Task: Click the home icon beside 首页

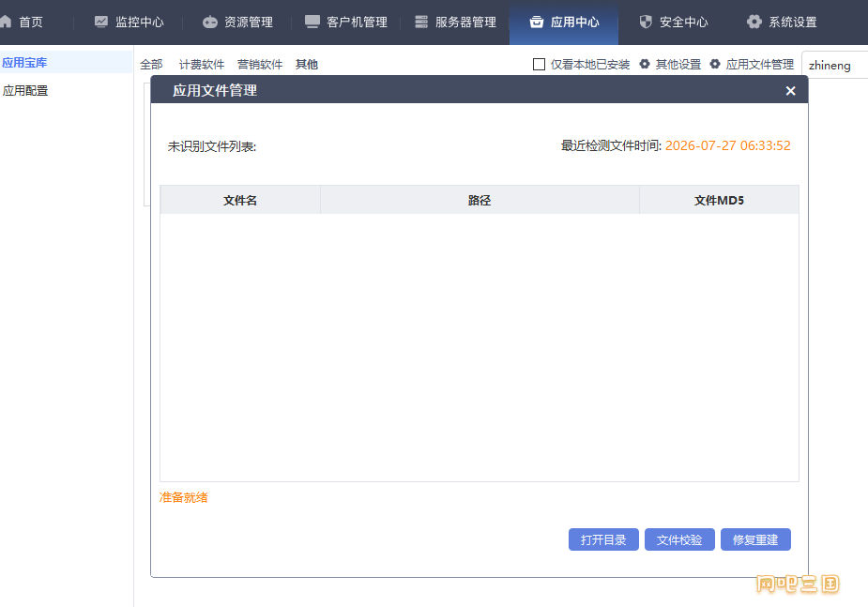Action: (5, 22)
